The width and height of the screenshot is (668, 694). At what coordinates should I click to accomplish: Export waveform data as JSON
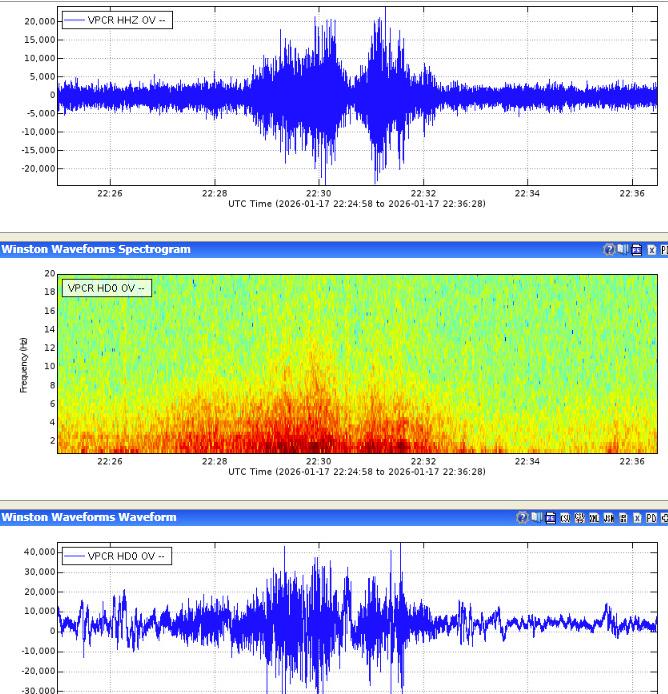[x=608, y=518]
